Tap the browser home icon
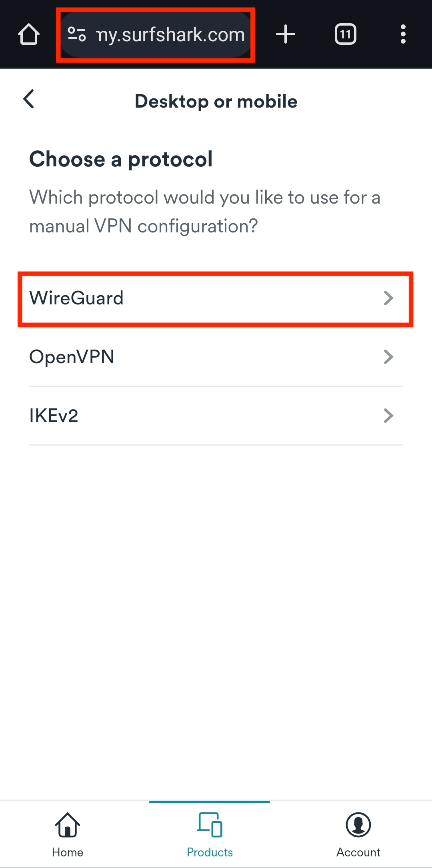Viewport: 432px width, 868px height. coord(29,34)
